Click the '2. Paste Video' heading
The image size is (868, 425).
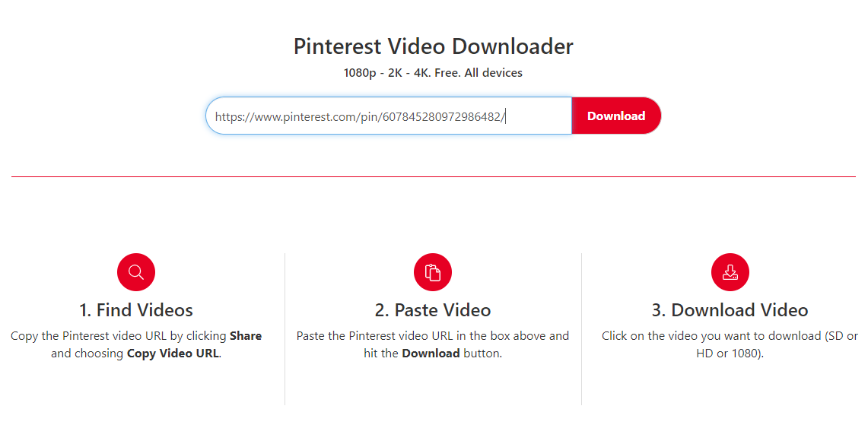[x=433, y=310]
